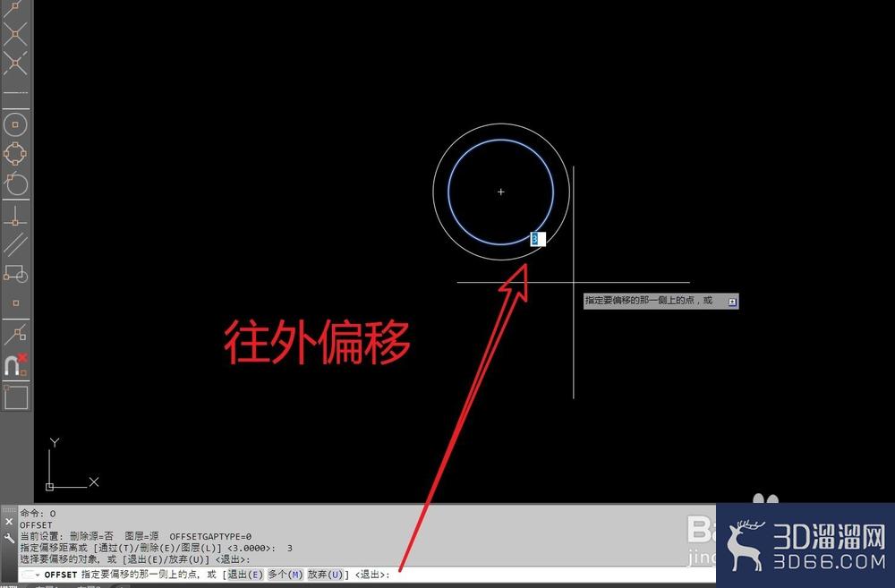Select the Snap to Tangent tool
The height and width of the screenshot is (588, 895).
15,183
